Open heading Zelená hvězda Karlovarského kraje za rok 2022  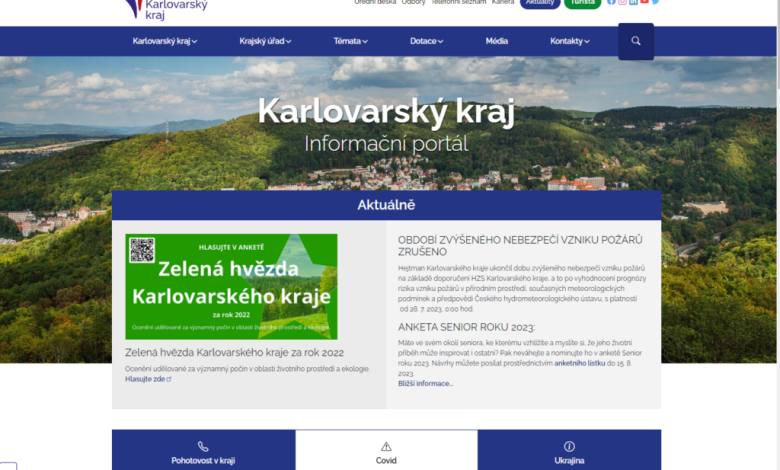click(234, 353)
